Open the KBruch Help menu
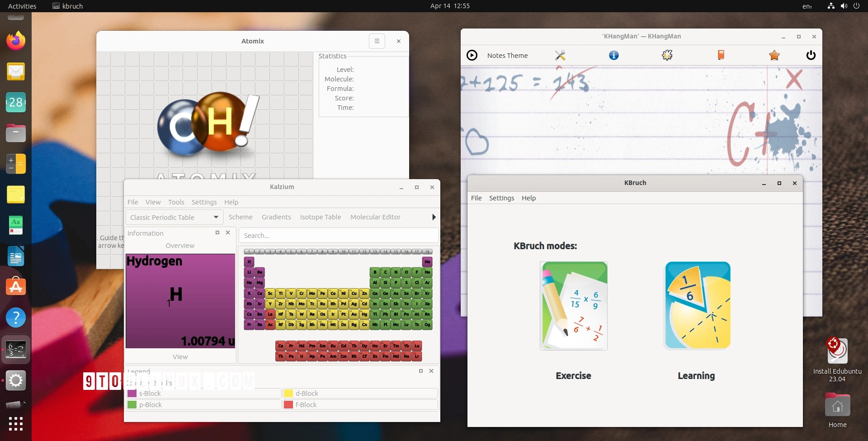Image resolution: width=868 pixels, height=441 pixels. tap(529, 198)
